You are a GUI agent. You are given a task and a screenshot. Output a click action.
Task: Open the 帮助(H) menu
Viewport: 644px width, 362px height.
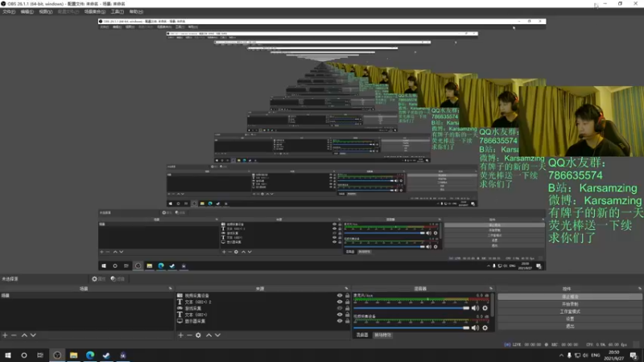tap(136, 12)
